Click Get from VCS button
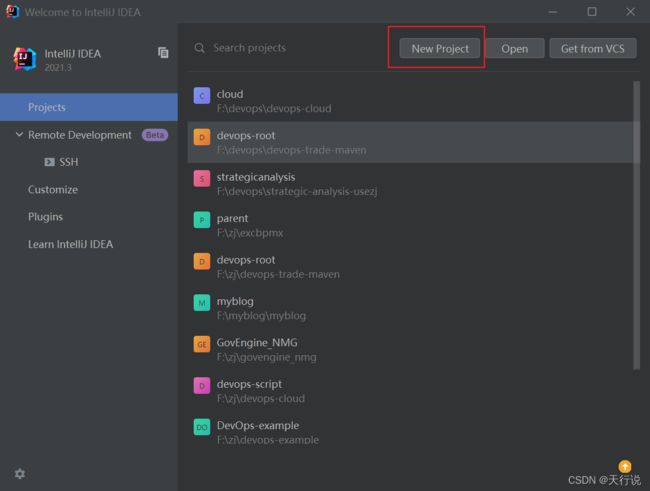This screenshot has width=650, height=491. point(593,49)
